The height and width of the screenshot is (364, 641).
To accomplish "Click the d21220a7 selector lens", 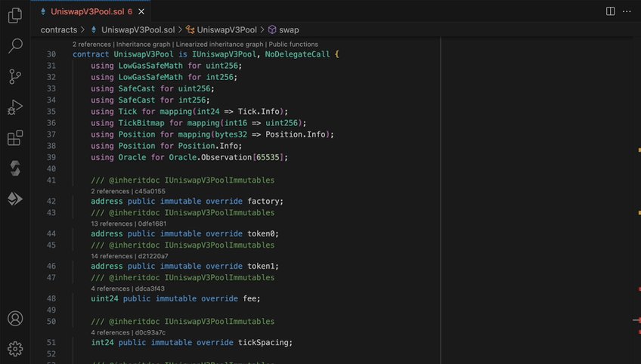I will (x=153, y=256).
